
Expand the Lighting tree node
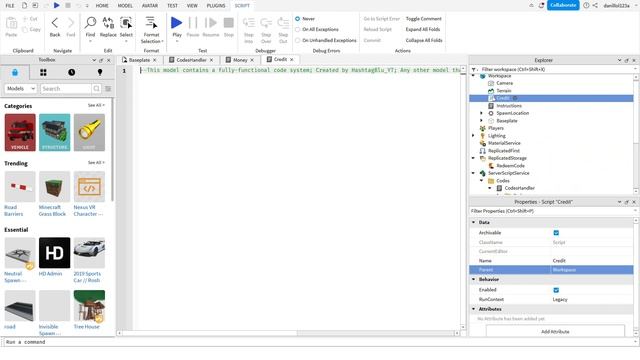[473, 136]
